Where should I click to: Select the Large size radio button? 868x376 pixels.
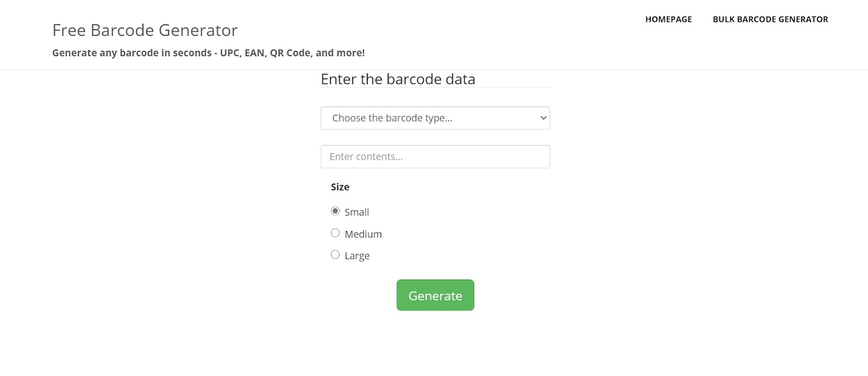pos(335,255)
